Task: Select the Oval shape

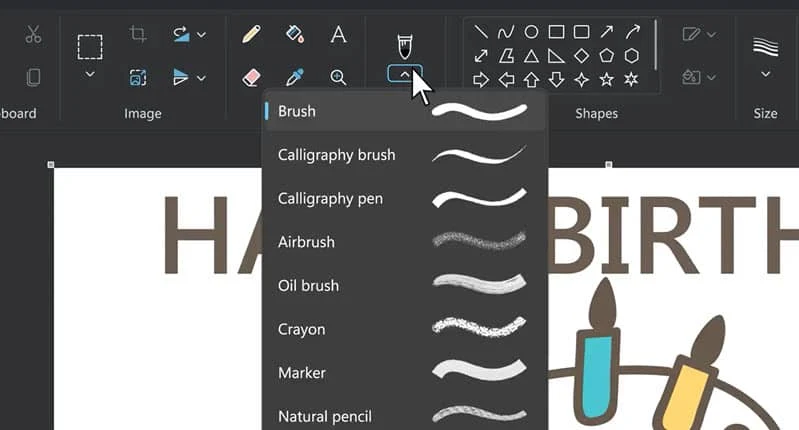Action: (x=531, y=32)
